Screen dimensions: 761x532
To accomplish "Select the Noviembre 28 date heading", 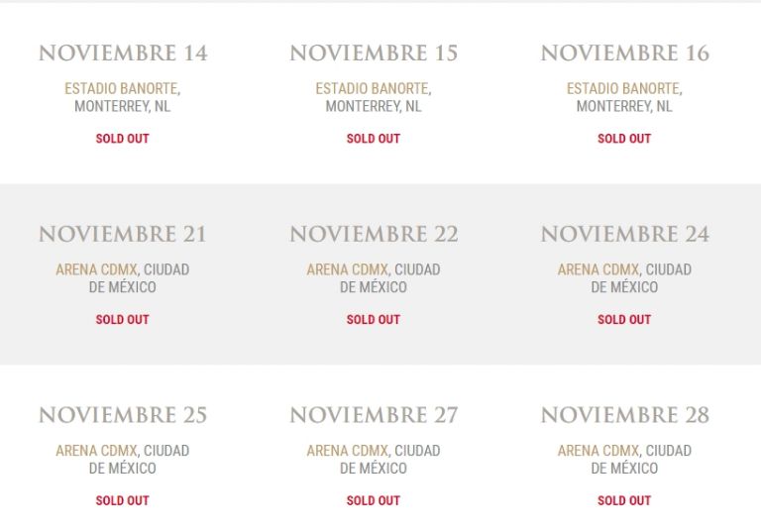I will 625,416.
